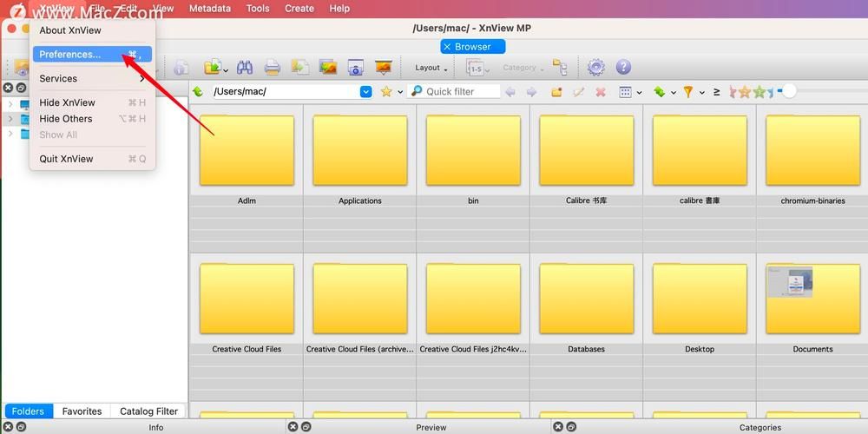
Task: Click the 'Creative Cloud Files' folder label
Action: pos(247,349)
